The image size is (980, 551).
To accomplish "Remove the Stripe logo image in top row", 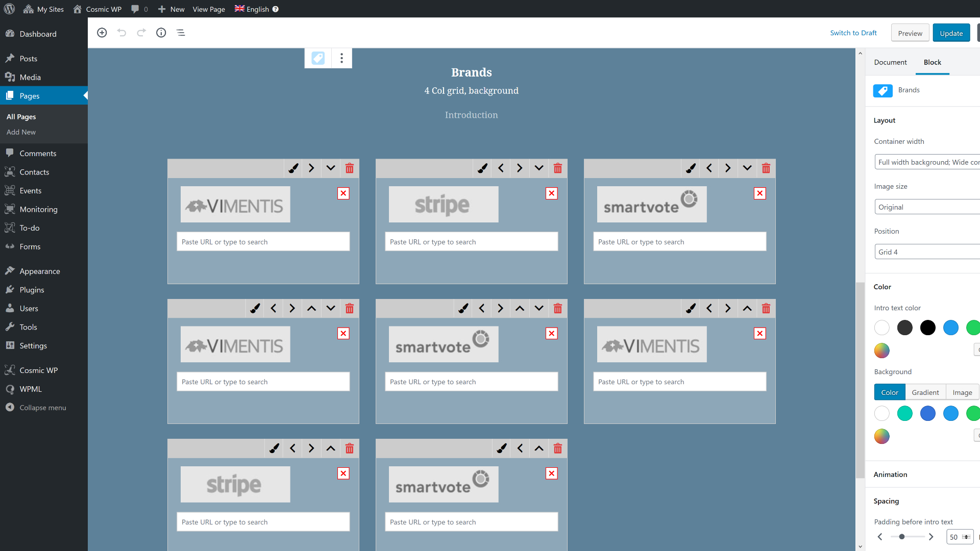I will (x=552, y=193).
